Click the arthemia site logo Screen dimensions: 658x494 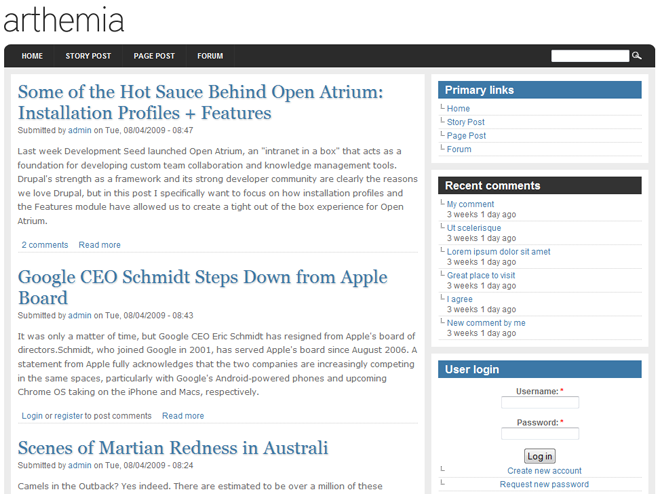(64, 20)
